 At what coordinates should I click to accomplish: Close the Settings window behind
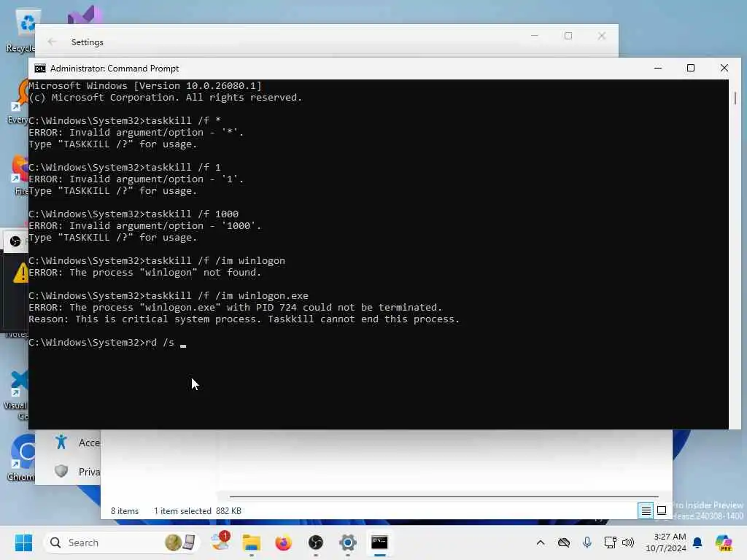[x=602, y=36]
